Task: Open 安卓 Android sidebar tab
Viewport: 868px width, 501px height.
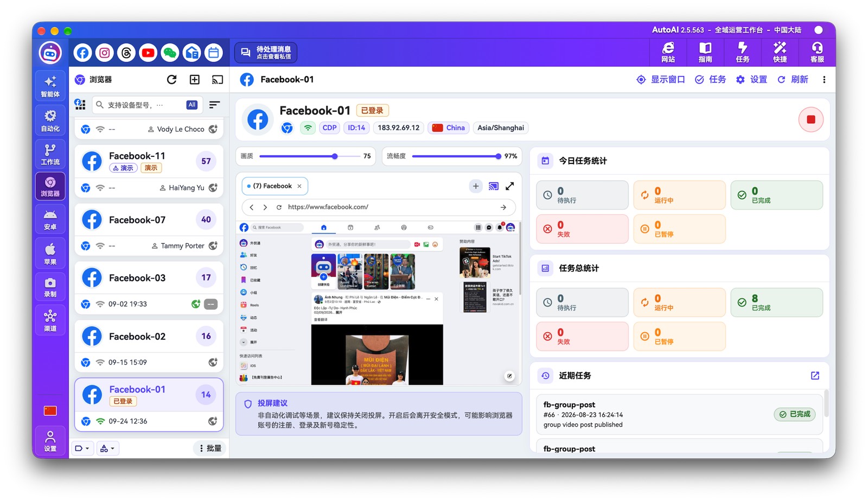Action: point(50,219)
